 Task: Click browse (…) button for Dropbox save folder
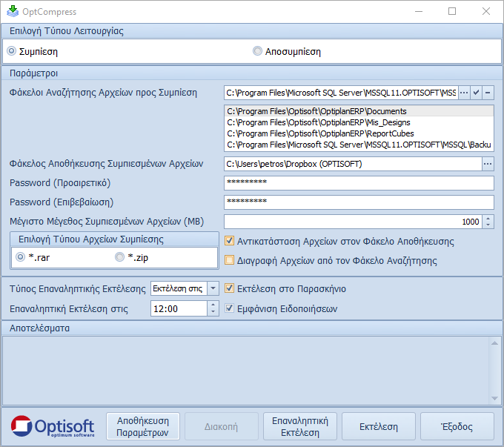[x=488, y=163]
